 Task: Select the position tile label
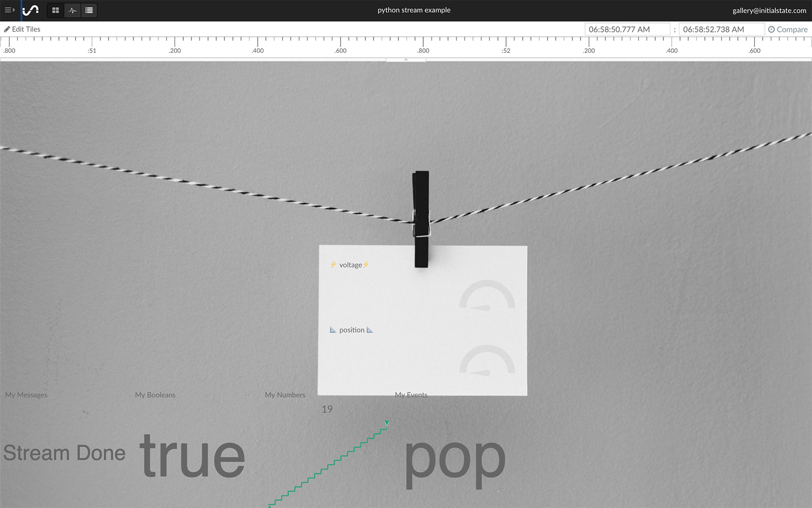pos(352,330)
